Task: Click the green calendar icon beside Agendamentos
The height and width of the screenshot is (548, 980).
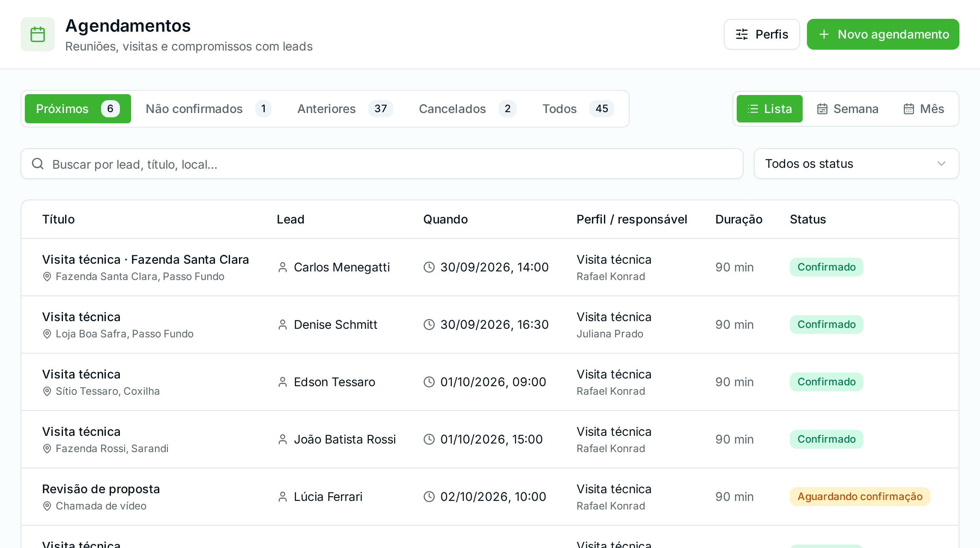Action: [38, 34]
